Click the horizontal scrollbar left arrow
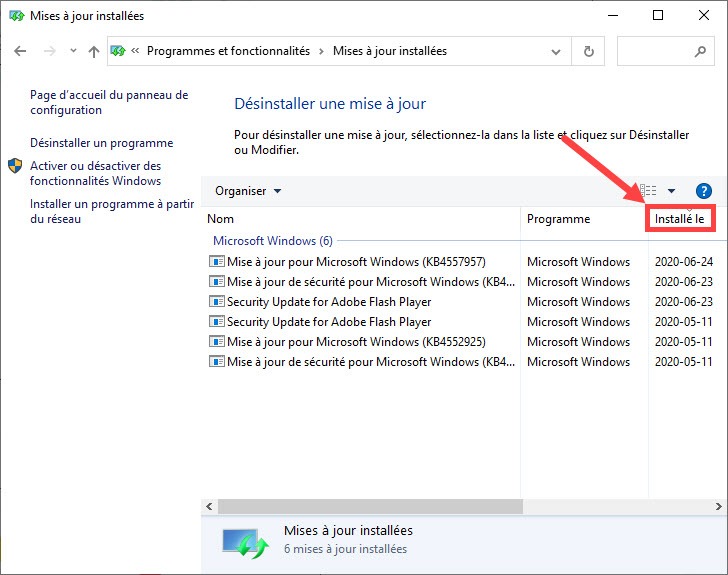Screen dimensions: 728x575 point(209,506)
